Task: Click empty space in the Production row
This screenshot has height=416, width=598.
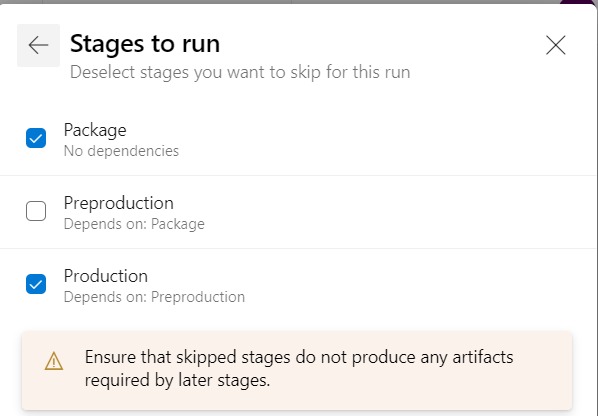Action: (x=381, y=285)
